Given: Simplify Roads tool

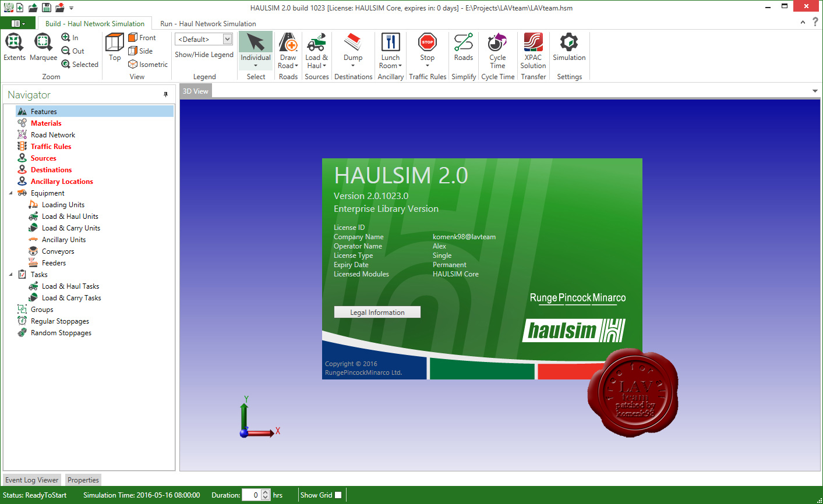Looking at the screenshot, I should coord(464,47).
